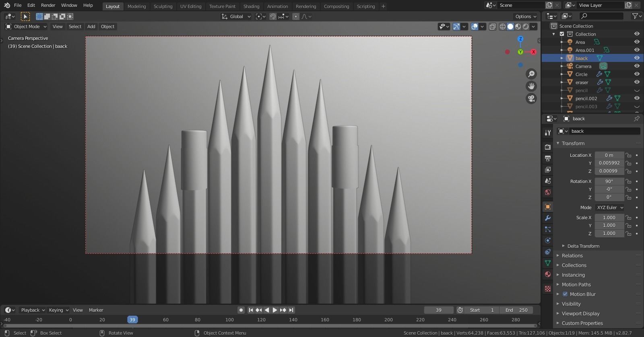Uncheck the Motion Blur checkbox
644x337 pixels.
(x=565, y=294)
